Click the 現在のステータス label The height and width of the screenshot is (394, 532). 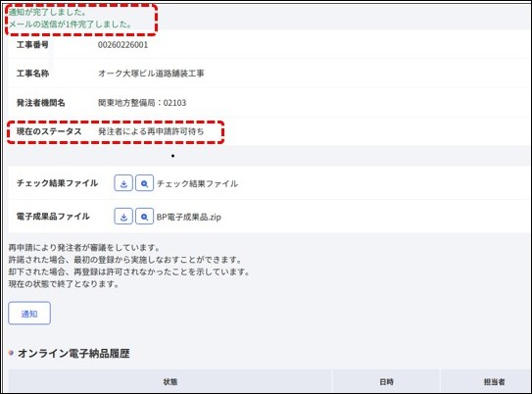coord(49,131)
